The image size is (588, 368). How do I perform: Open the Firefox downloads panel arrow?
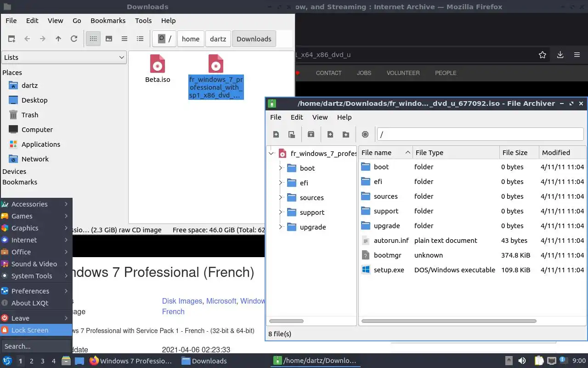[560, 55]
